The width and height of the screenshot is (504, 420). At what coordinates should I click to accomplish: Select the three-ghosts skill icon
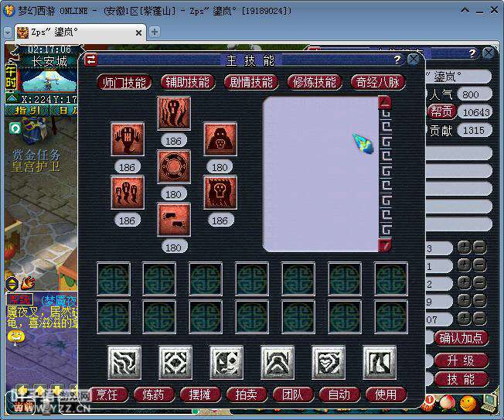pos(128,193)
